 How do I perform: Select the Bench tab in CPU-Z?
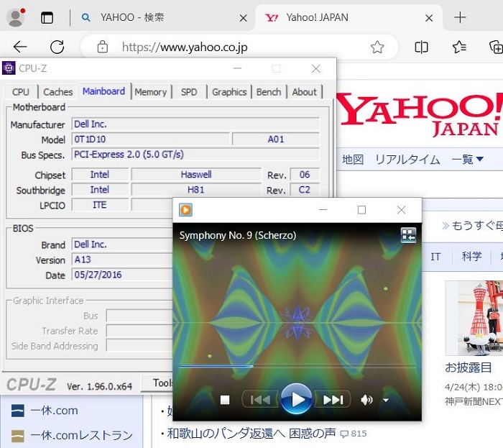(x=269, y=92)
